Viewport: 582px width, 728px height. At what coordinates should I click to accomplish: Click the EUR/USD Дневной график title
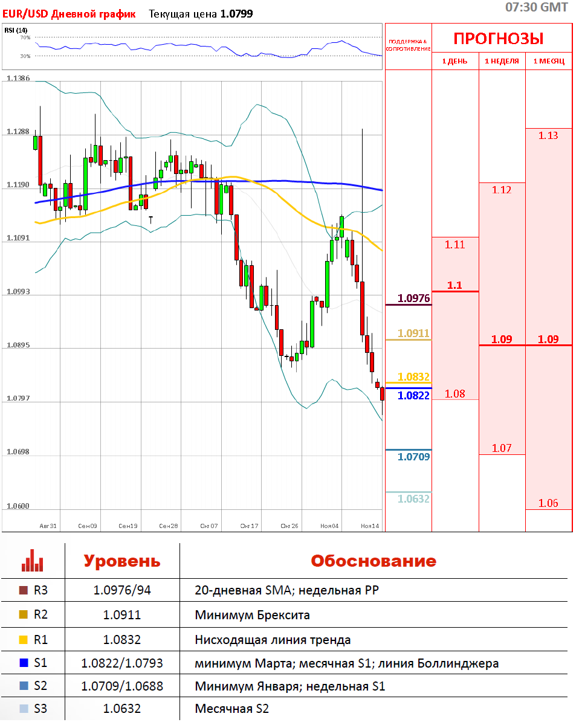(70, 13)
